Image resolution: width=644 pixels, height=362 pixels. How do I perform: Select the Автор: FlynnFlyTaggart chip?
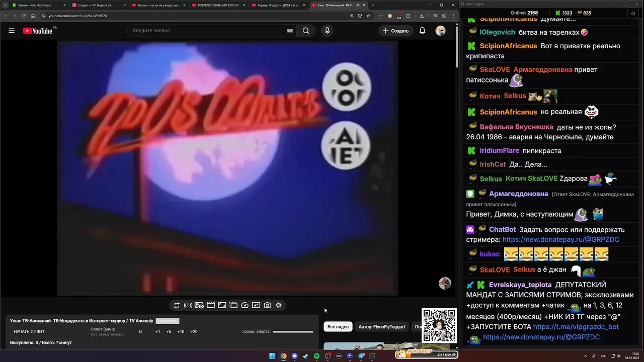pyautogui.click(x=382, y=327)
